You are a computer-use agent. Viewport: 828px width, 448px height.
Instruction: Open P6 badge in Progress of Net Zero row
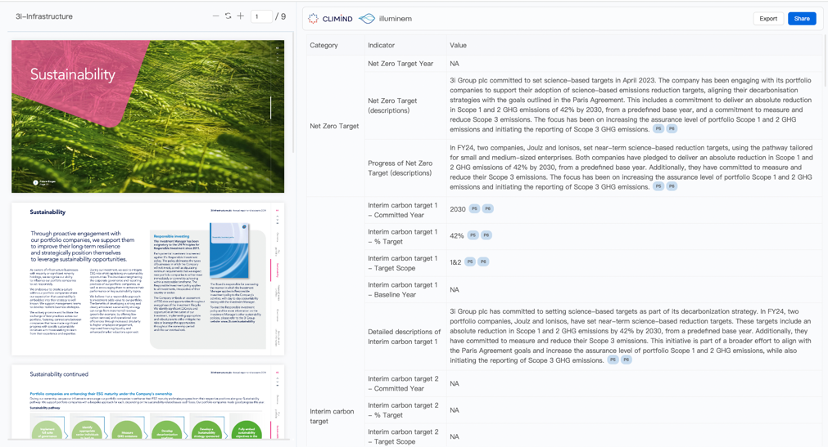tap(671, 186)
